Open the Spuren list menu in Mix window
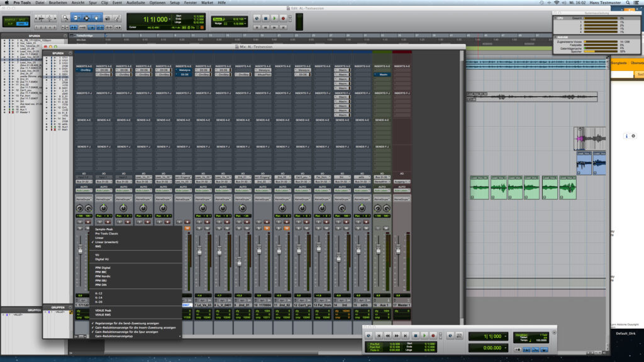 coord(70,53)
